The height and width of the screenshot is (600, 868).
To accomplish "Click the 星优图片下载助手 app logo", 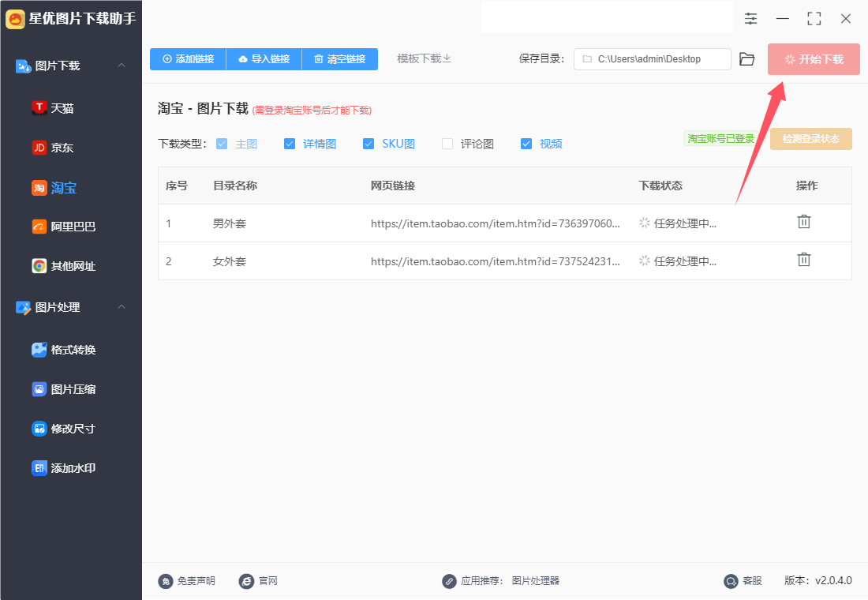I will [15, 19].
